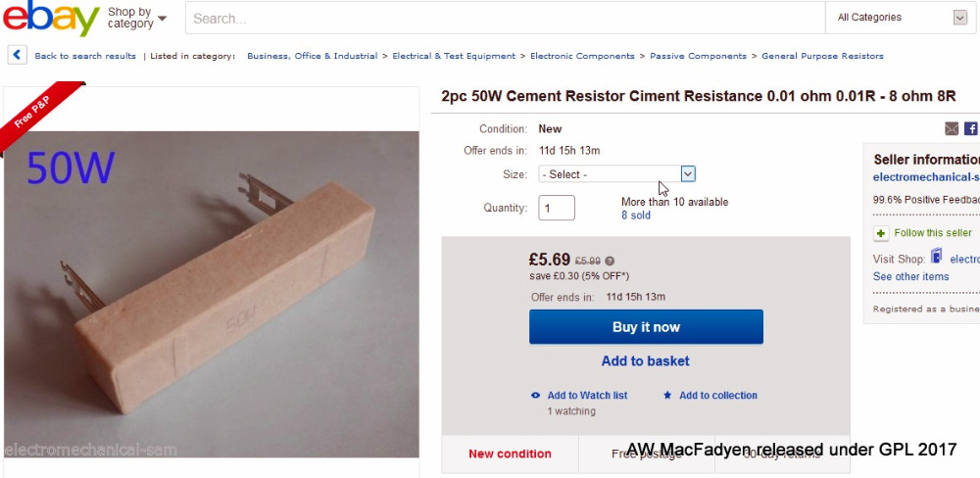Click the eye icon for Watch list
This screenshot has width=980, height=478.
[x=535, y=396]
